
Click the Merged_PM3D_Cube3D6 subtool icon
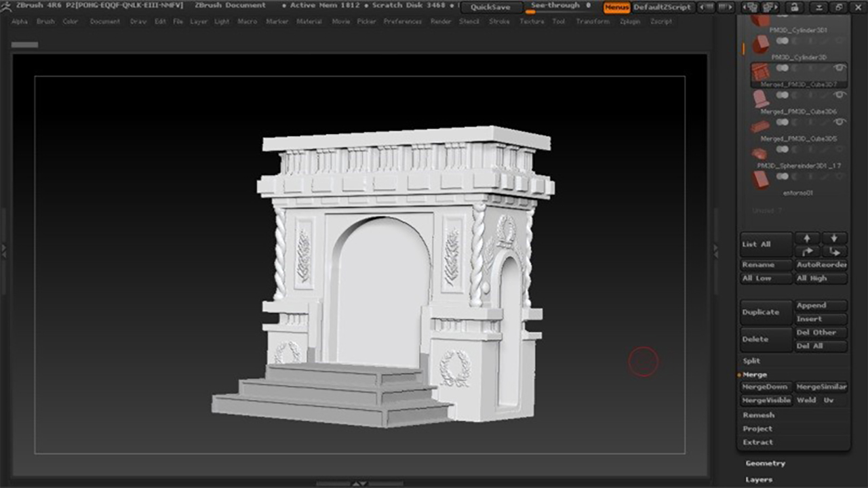click(x=760, y=98)
